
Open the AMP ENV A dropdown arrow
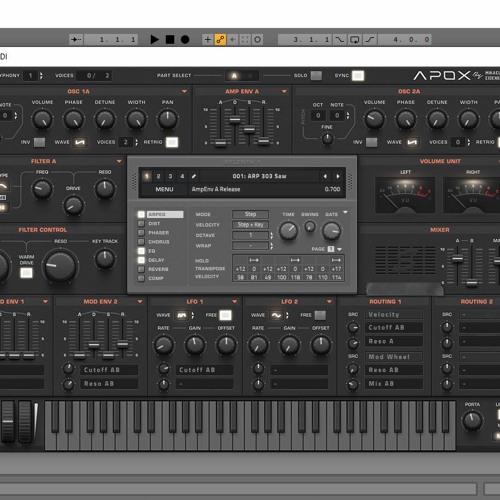(284, 91)
